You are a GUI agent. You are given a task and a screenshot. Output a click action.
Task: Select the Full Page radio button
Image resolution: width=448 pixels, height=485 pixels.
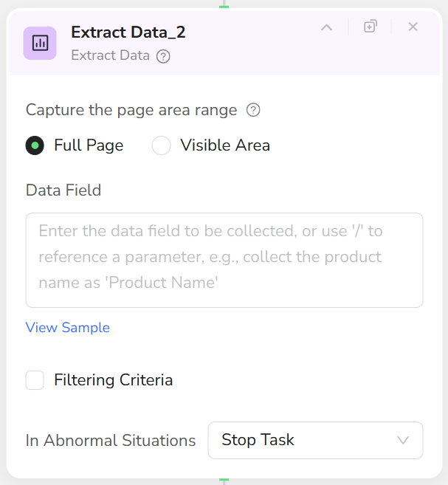coord(35,145)
